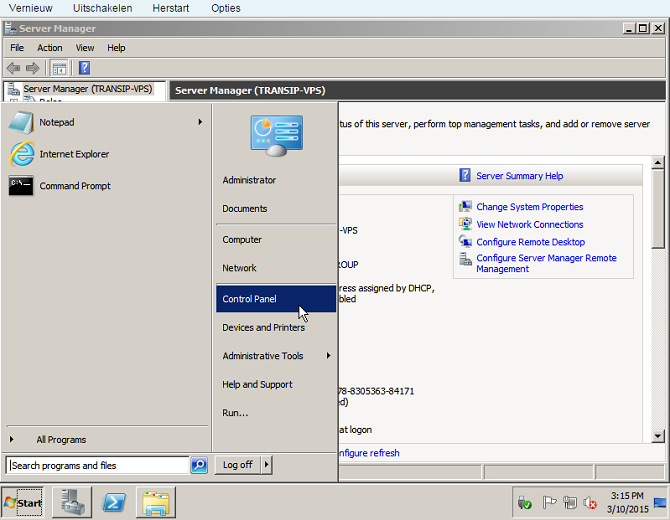Open the shutdown options arrow next to Log off

pyautogui.click(x=266, y=464)
